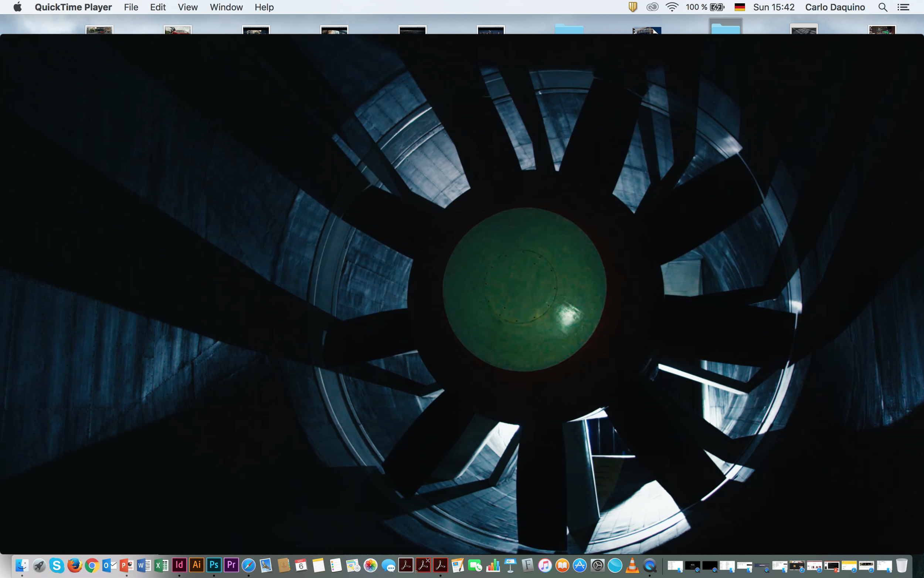The height and width of the screenshot is (578, 924).
Task: Launch VLC from the dock
Action: (x=632, y=565)
